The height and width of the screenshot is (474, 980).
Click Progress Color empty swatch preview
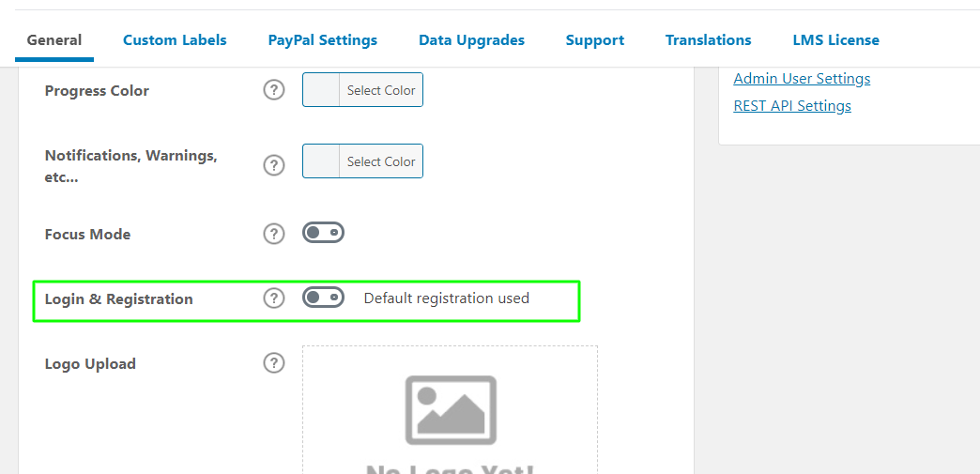pos(321,90)
